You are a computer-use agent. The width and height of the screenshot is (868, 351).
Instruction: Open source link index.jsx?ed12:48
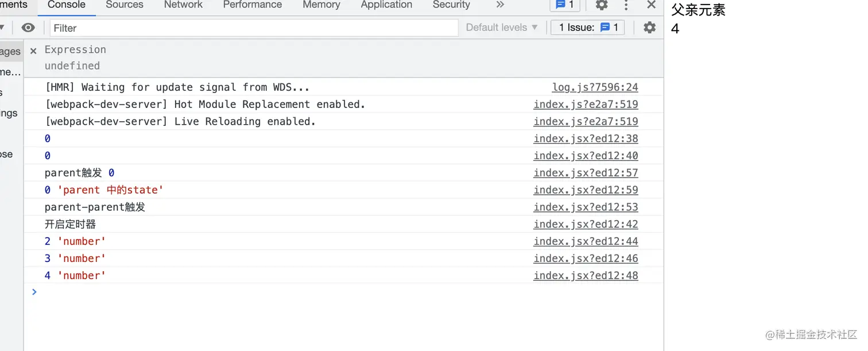[x=586, y=276]
